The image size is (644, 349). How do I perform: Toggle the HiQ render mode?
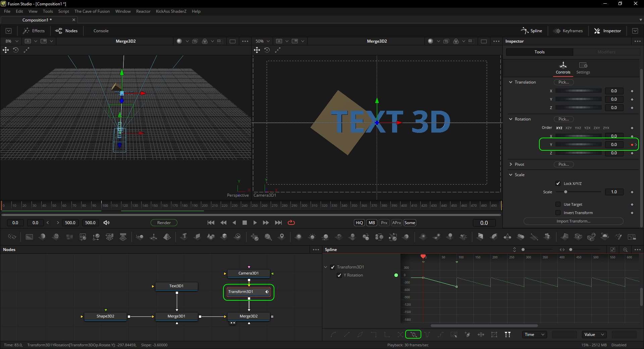tap(359, 223)
